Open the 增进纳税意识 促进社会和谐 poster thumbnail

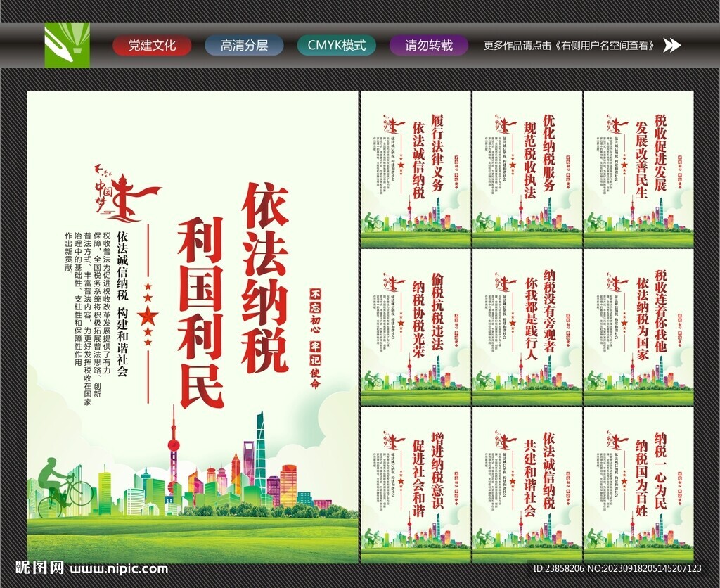pos(416,485)
